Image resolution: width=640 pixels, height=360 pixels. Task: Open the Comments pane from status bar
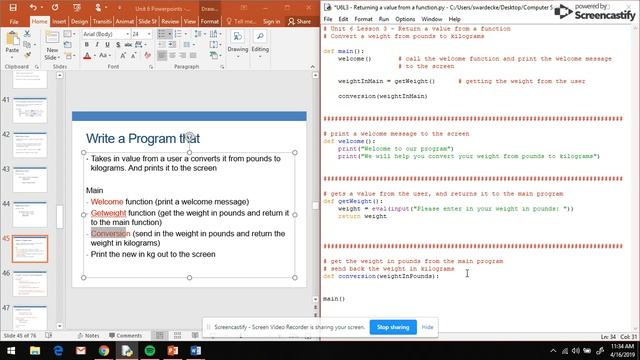(125, 336)
